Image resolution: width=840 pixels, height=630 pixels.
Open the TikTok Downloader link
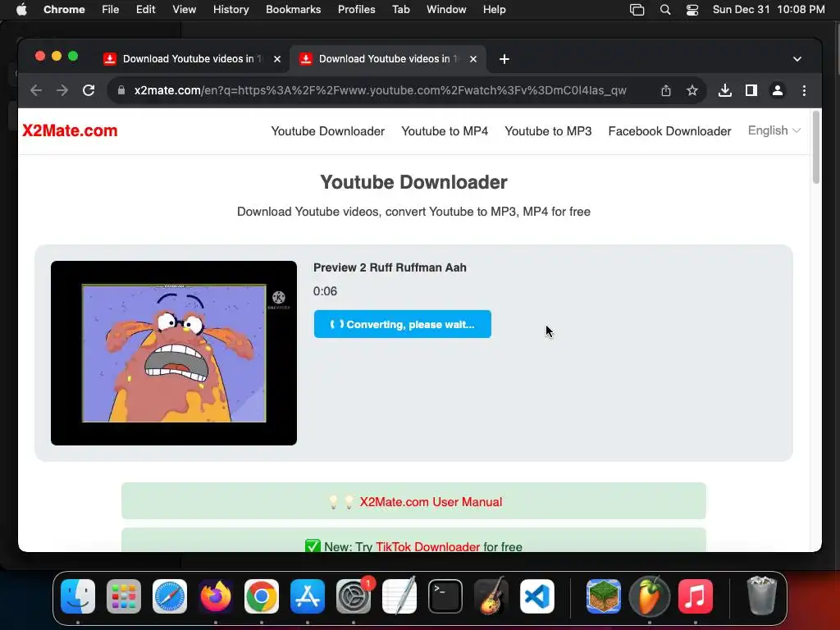click(x=427, y=546)
